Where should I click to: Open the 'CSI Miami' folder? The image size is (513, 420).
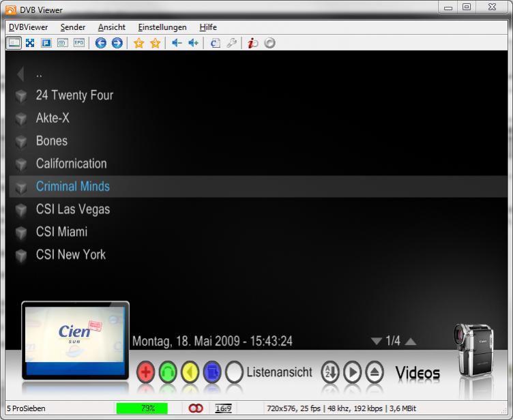tap(62, 232)
